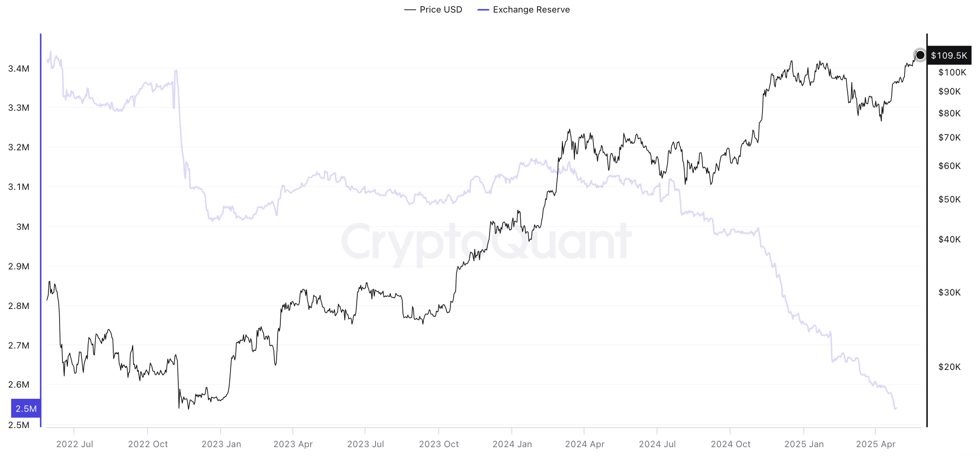Click the CryptoQuant watermark

click(x=487, y=242)
